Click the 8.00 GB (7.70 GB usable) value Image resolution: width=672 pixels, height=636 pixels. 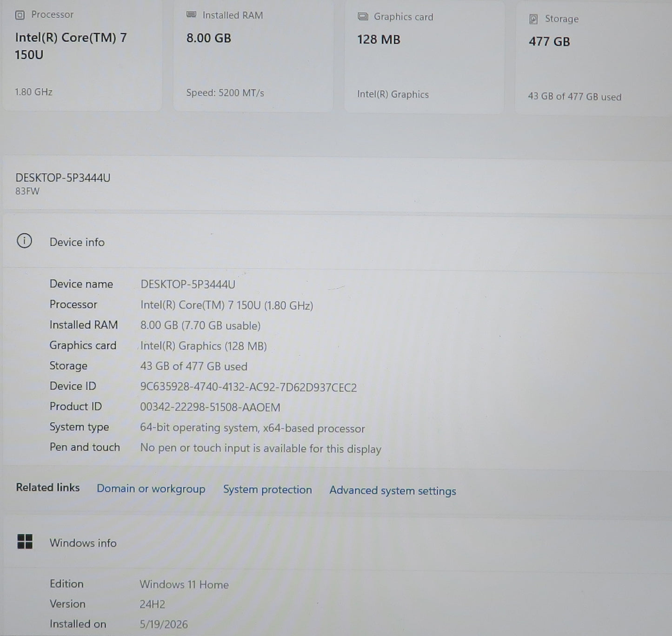(200, 325)
